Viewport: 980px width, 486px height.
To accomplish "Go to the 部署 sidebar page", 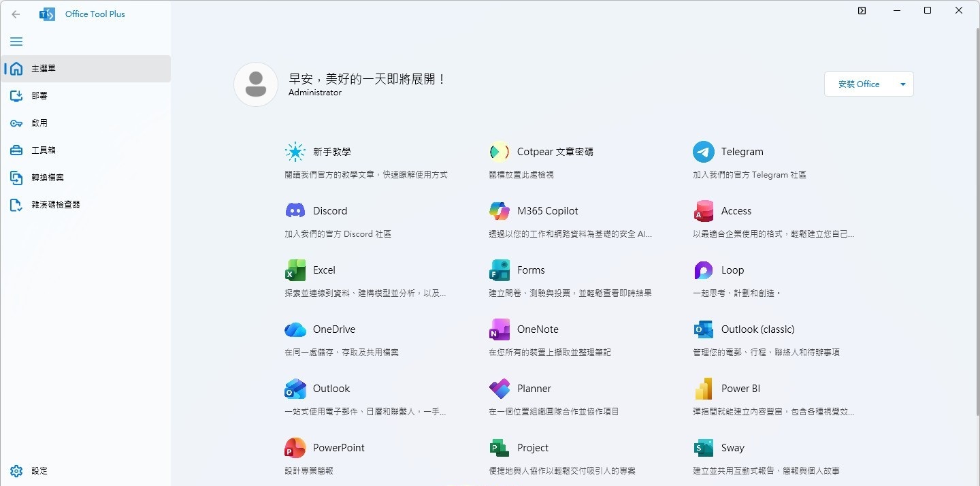I will (39, 96).
